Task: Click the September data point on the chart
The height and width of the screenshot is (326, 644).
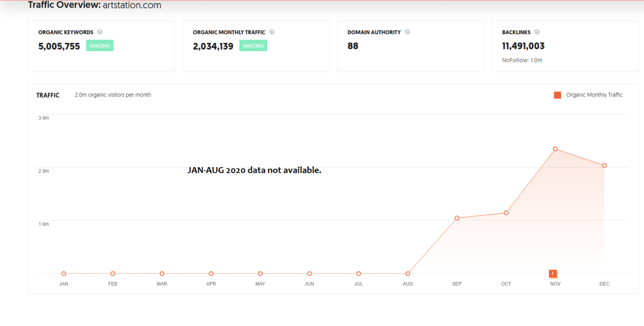Action: [x=457, y=218]
